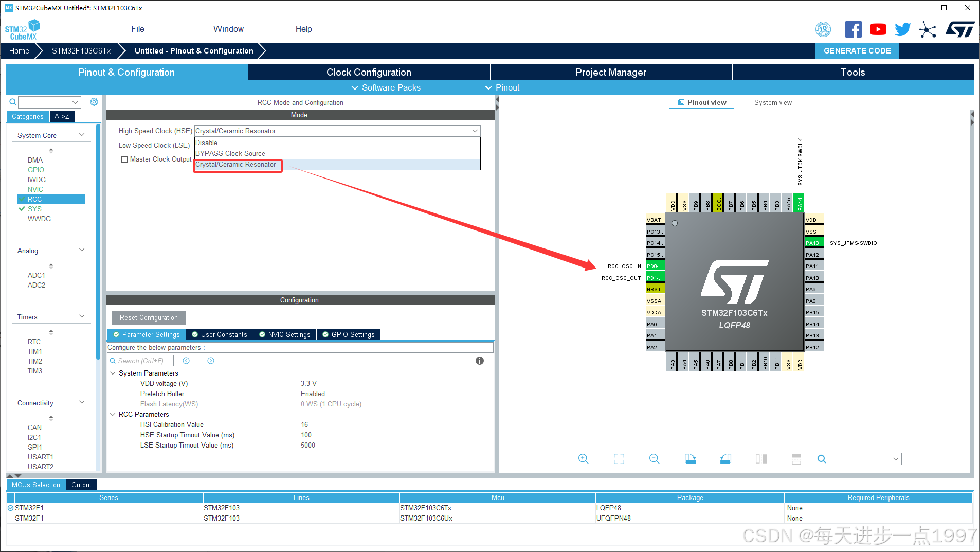Click the best fit pinout view icon
980x552 pixels.
[619, 458]
